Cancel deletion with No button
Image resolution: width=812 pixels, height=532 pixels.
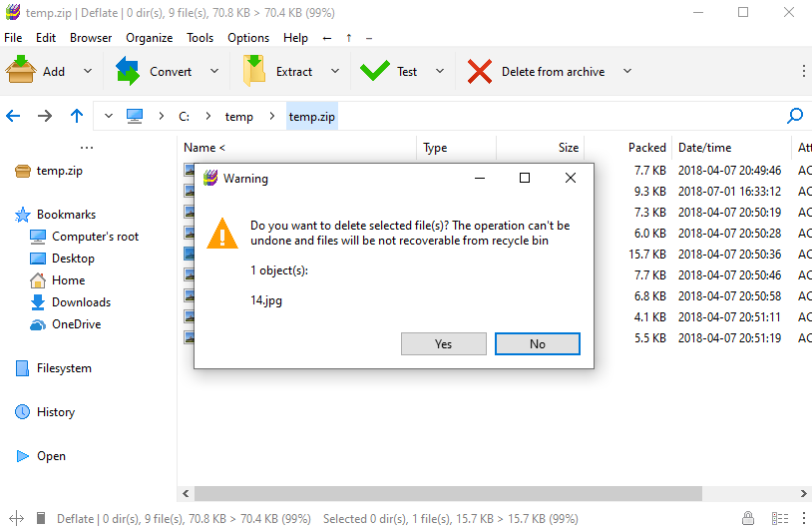point(537,344)
